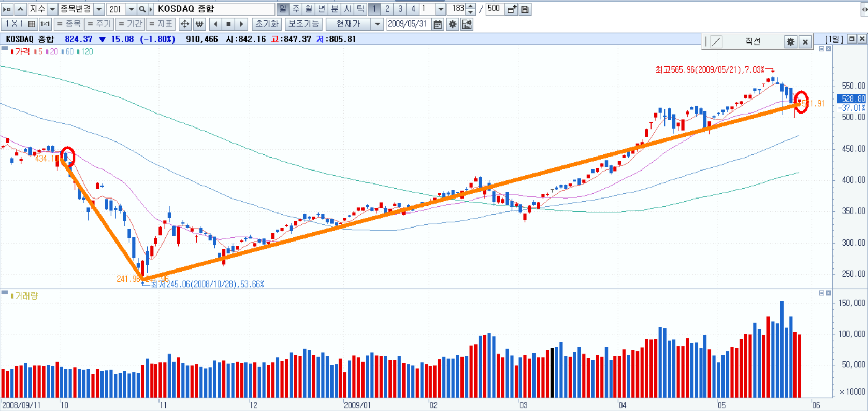Click the four-way move arrows icon
The width and height of the screenshot is (868, 411).
point(185,24)
